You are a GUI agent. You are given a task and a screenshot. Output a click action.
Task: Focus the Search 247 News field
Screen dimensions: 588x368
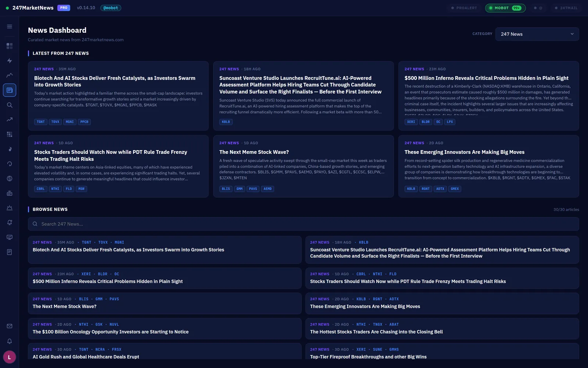click(304, 224)
